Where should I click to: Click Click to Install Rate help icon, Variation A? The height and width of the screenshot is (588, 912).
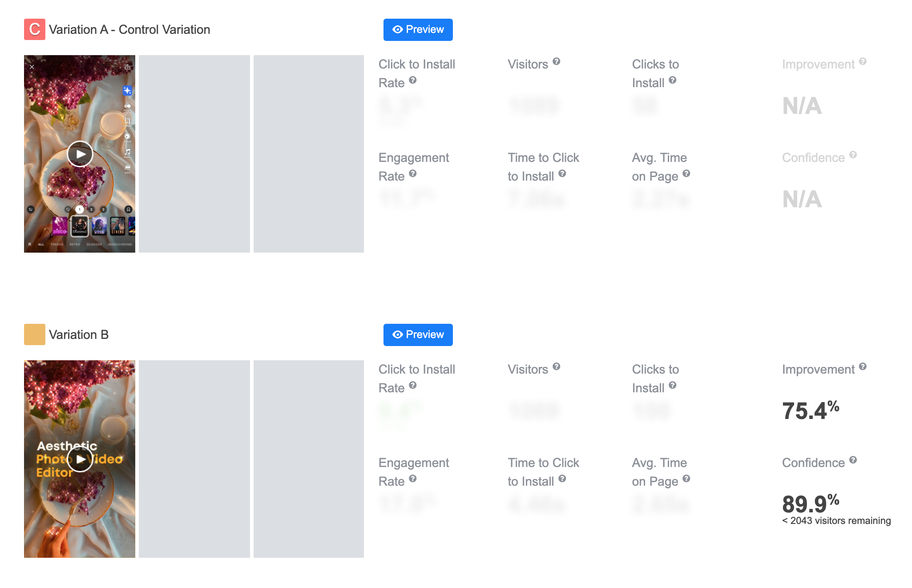(413, 80)
